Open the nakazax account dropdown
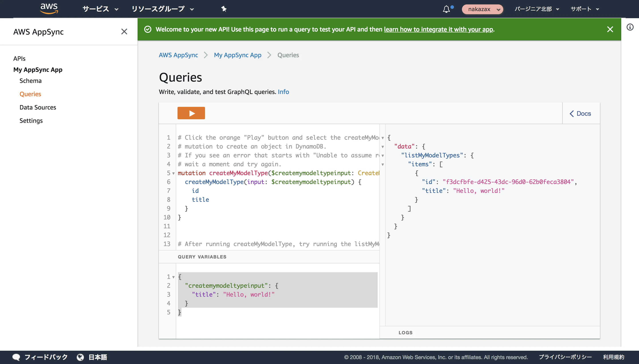The height and width of the screenshot is (364, 639). click(482, 9)
